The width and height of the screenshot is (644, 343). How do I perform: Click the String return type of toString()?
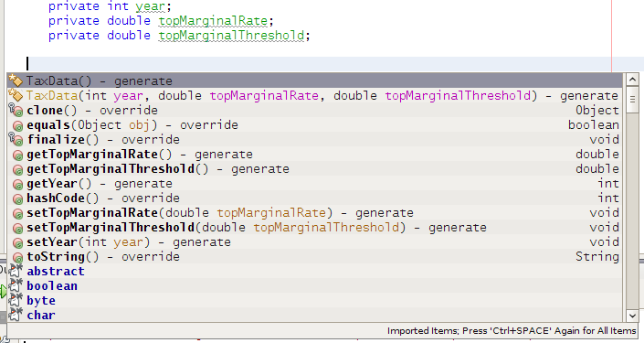tap(597, 257)
